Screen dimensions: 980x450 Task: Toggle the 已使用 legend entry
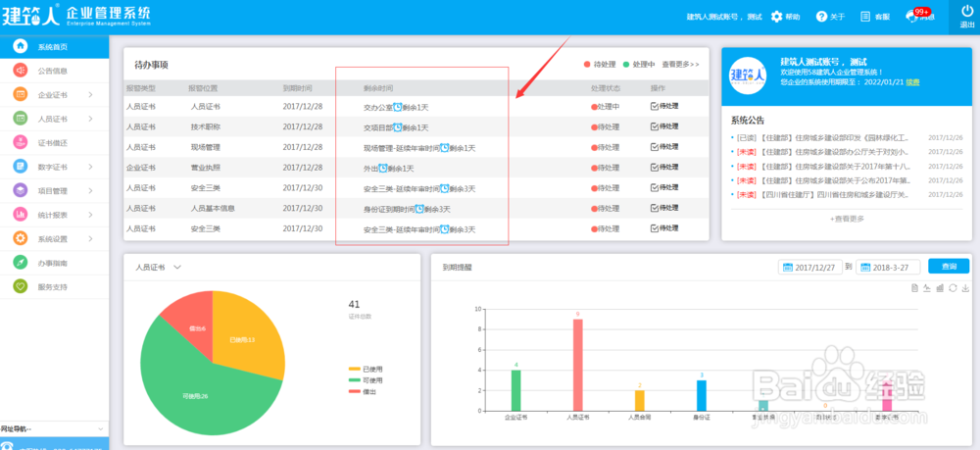[x=366, y=370]
